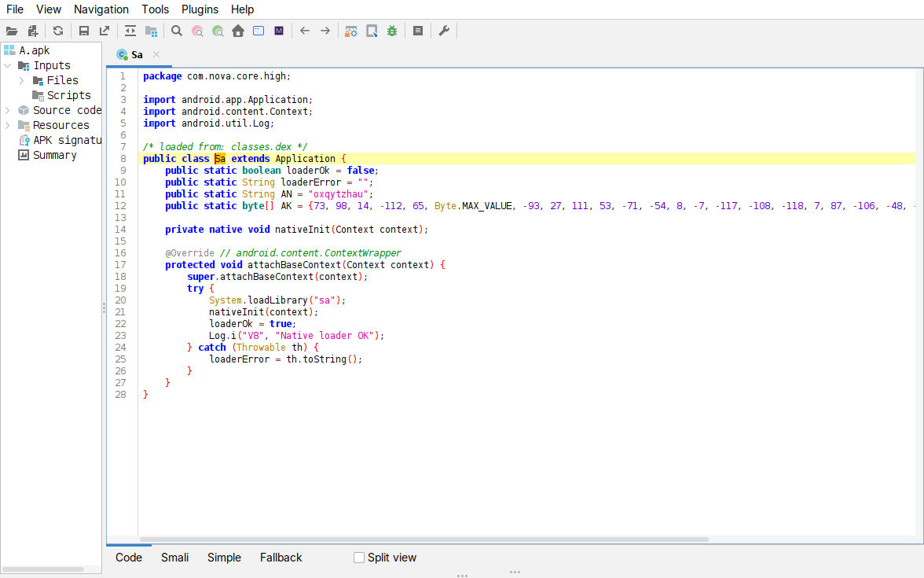Save all using floppy disk icon
The height and width of the screenshot is (578, 924).
[83, 31]
